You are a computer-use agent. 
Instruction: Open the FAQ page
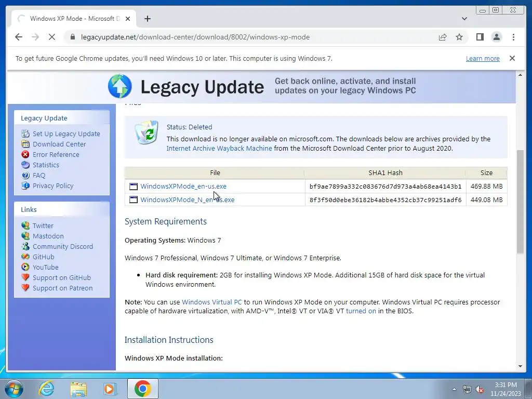tap(38, 176)
